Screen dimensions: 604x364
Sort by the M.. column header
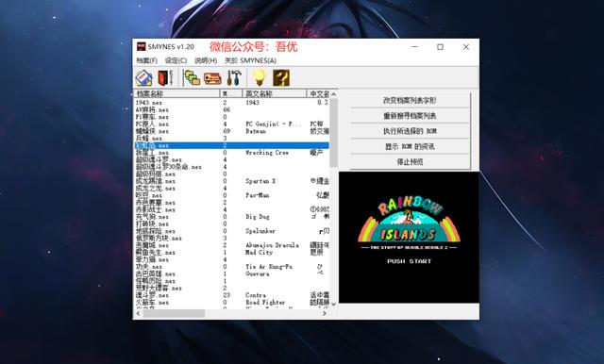point(230,93)
